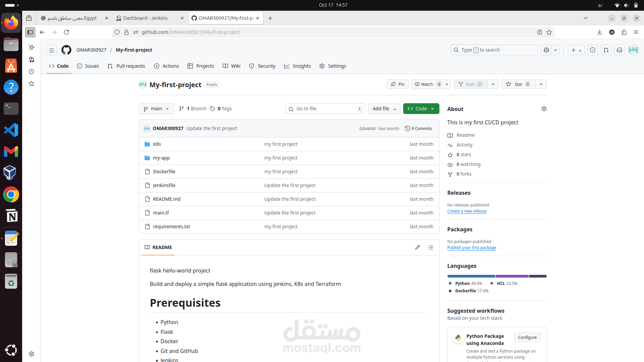Open the repository Settings tab
The width and height of the screenshot is (644, 362).
click(332, 66)
